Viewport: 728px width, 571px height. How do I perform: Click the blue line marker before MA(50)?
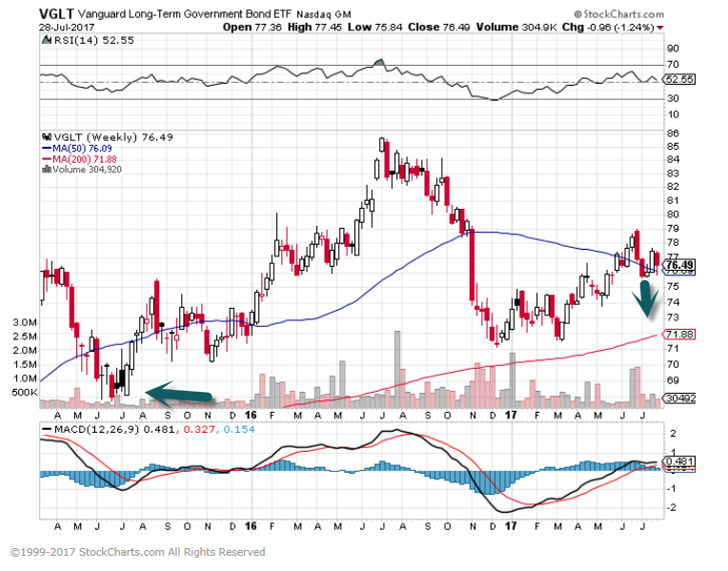pyautogui.click(x=47, y=148)
